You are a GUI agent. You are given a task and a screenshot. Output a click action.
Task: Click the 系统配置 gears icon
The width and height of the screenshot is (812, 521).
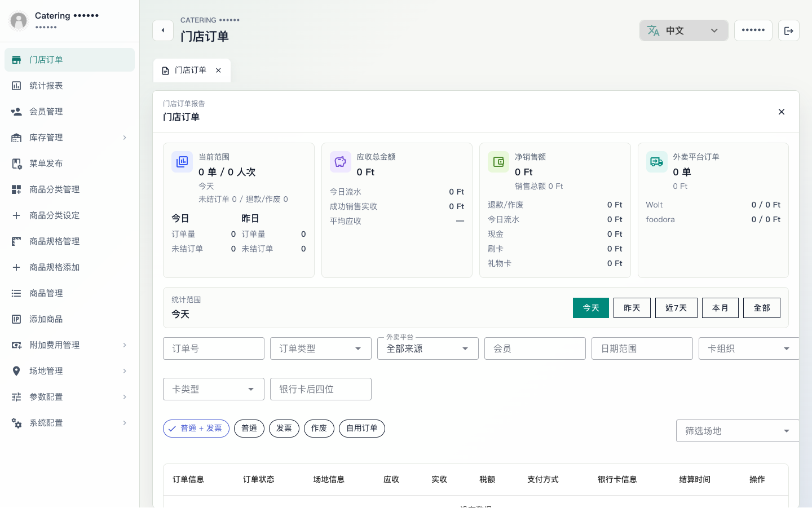point(16,423)
